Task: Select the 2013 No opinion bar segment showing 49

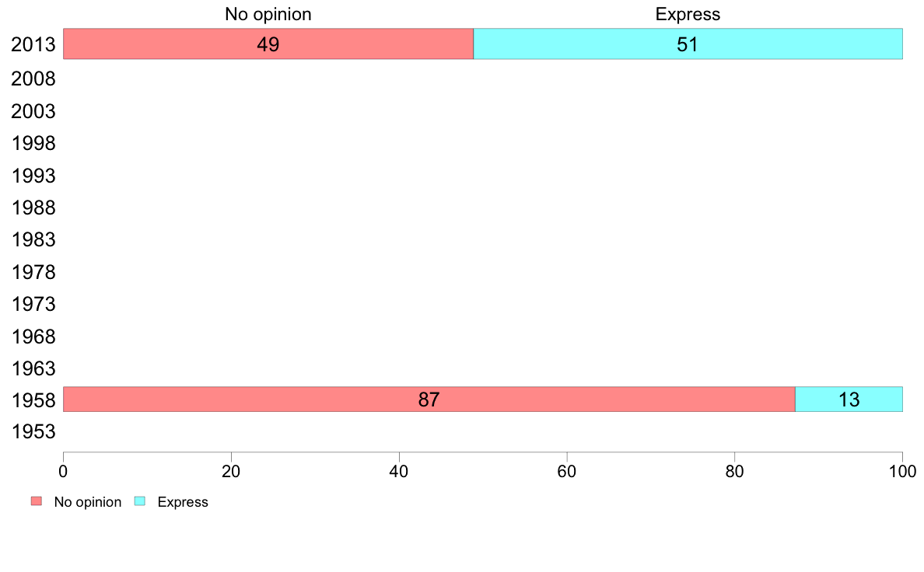Action: point(268,44)
